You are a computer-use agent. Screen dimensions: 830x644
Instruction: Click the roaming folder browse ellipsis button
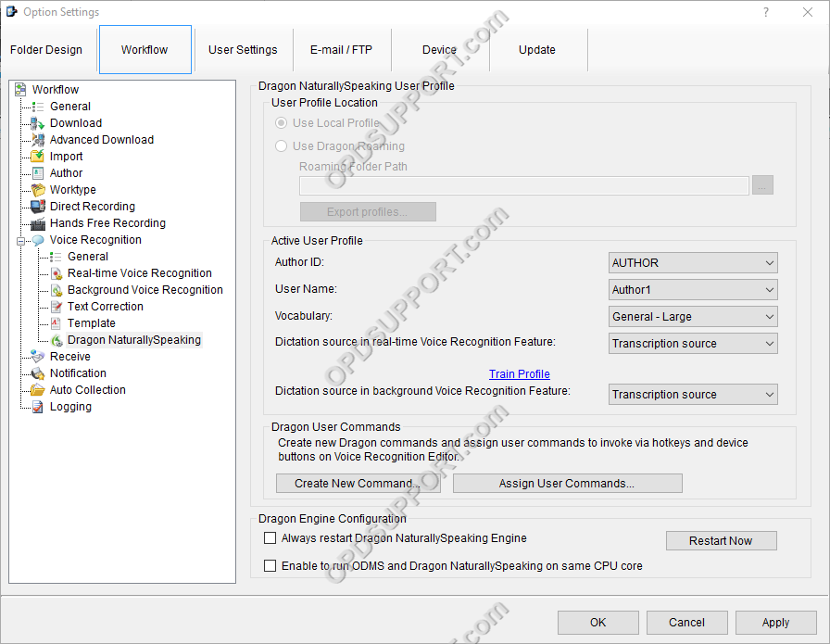pyautogui.click(x=762, y=185)
